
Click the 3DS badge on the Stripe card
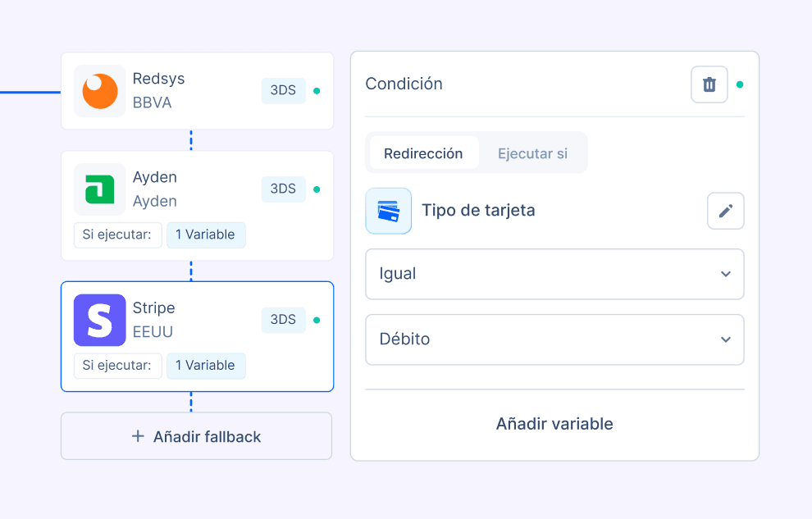coord(283,320)
